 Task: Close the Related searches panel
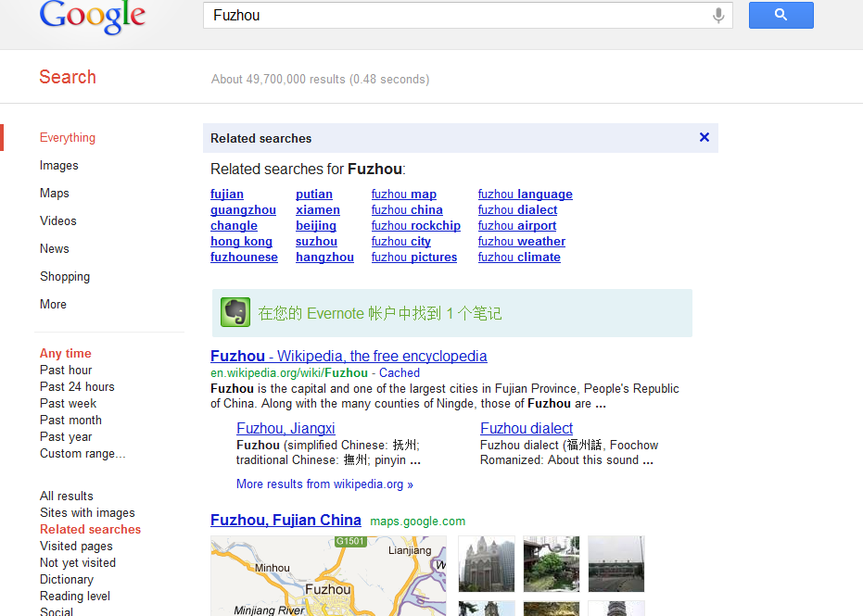point(704,137)
